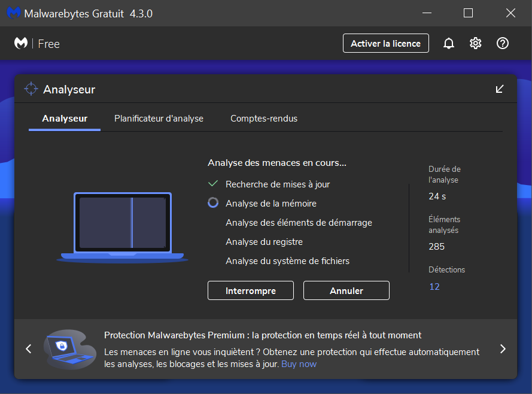Click the Éléments analysés label
532x394 pixels.
(x=445, y=225)
